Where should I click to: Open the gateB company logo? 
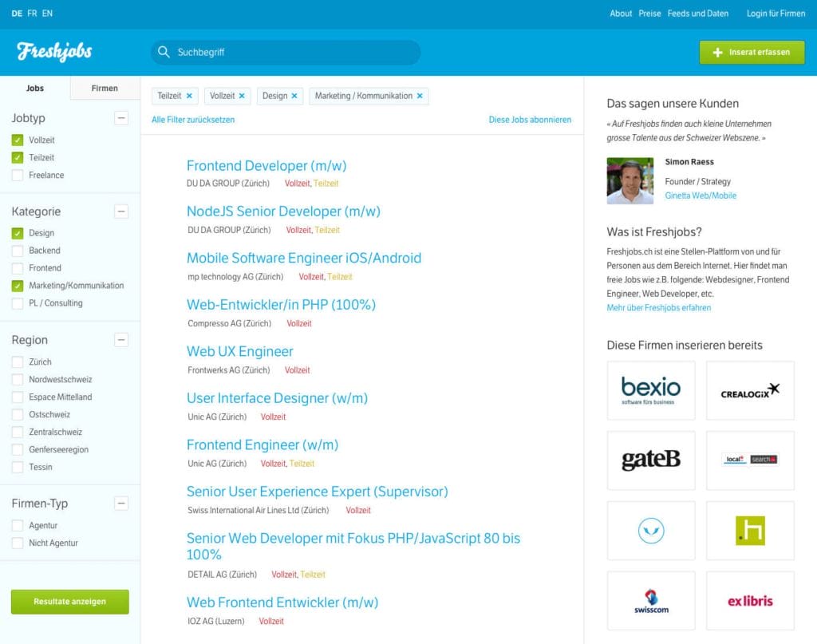pyautogui.click(x=650, y=460)
